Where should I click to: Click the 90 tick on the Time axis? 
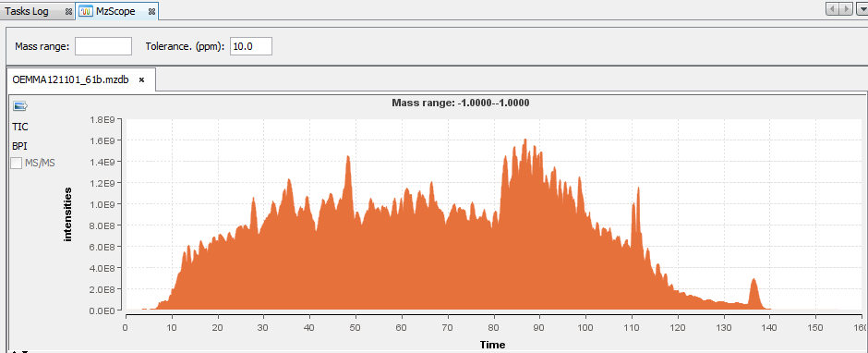click(539, 326)
